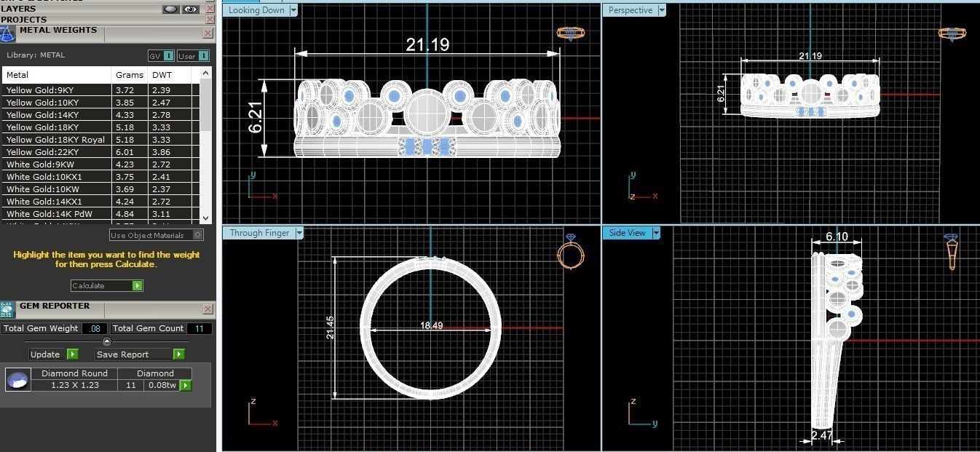Select the Yellow Gold:22KY row
Screen dimensions: 980x452
coord(101,152)
